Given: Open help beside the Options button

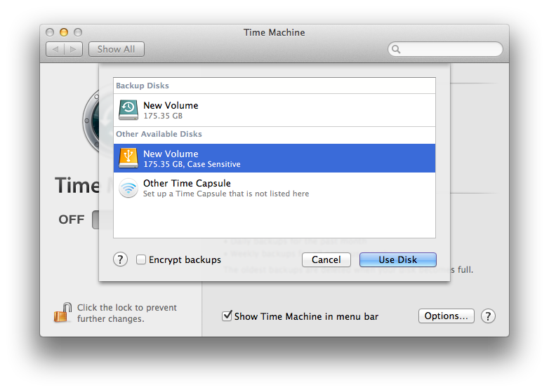Looking at the screenshot, I should point(488,316).
